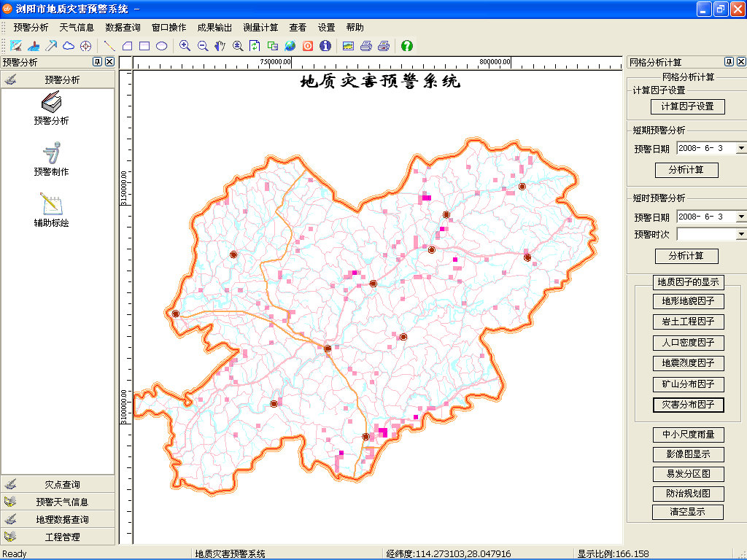Click the zoom in magnifier tool
This screenshot has width=747, height=560.
click(x=185, y=46)
